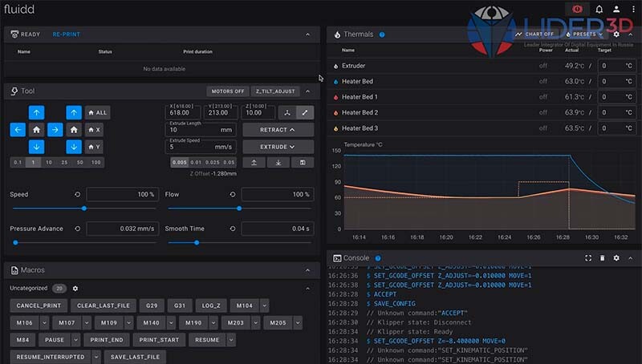Open the notifications bell
The image size is (642, 364).
pyautogui.click(x=599, y=10)
